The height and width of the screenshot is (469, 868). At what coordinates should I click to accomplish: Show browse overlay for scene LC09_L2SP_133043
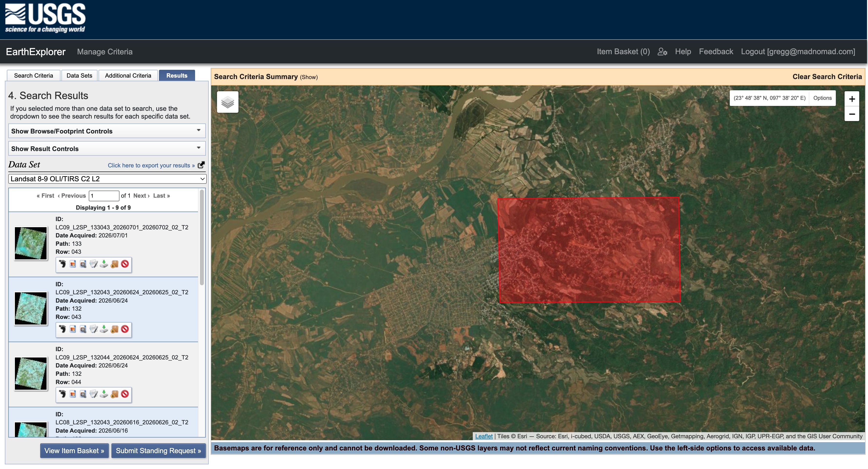73,264
